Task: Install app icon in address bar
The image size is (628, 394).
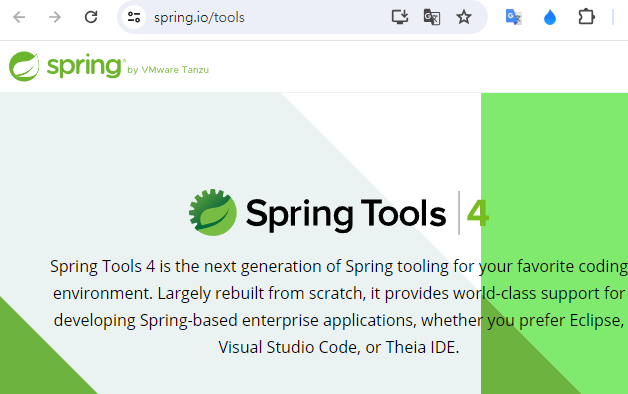Action: [400, 17]
